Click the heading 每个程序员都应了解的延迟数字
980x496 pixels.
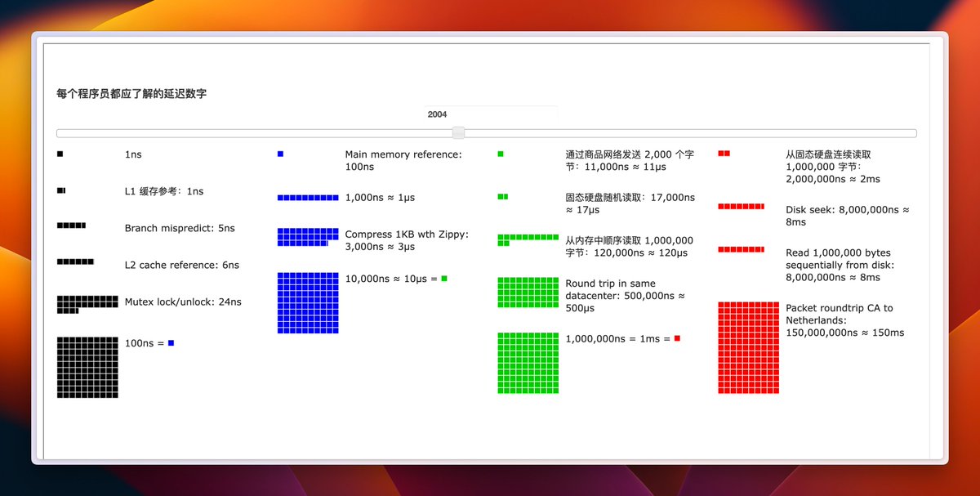tap(131, 94)
